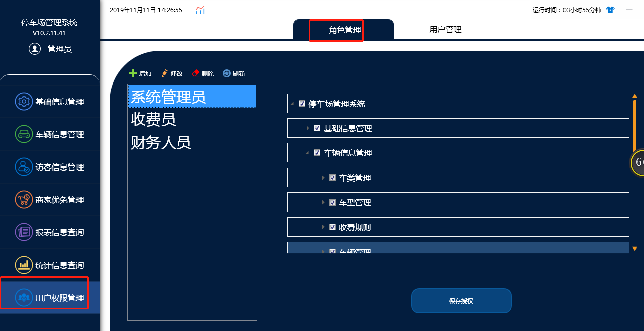Click the 删除 text button
Screen dimensions: 644x331
pos(208,74)
